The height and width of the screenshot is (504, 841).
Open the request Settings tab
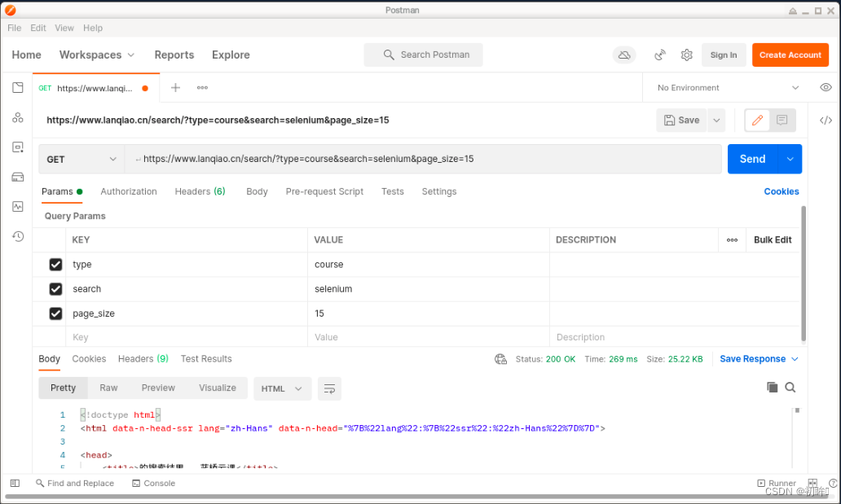[x=439, y=191]
